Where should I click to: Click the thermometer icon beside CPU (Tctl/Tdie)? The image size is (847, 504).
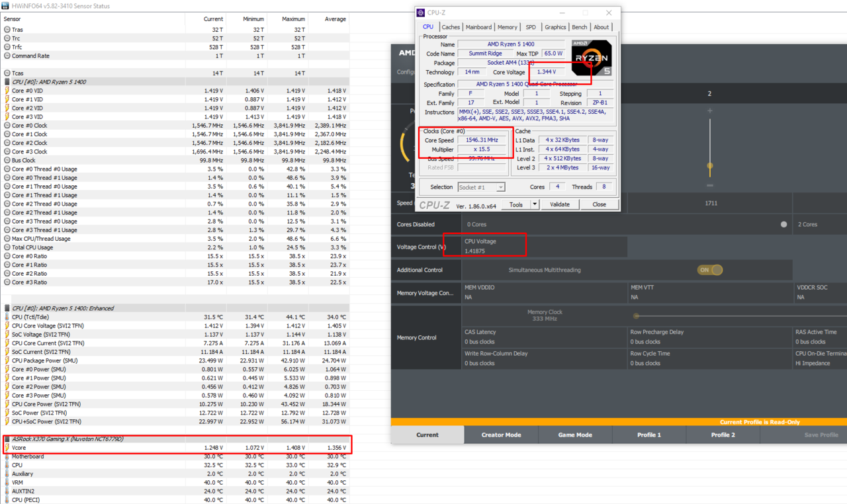pyautogui.click(x=7, y=317)
